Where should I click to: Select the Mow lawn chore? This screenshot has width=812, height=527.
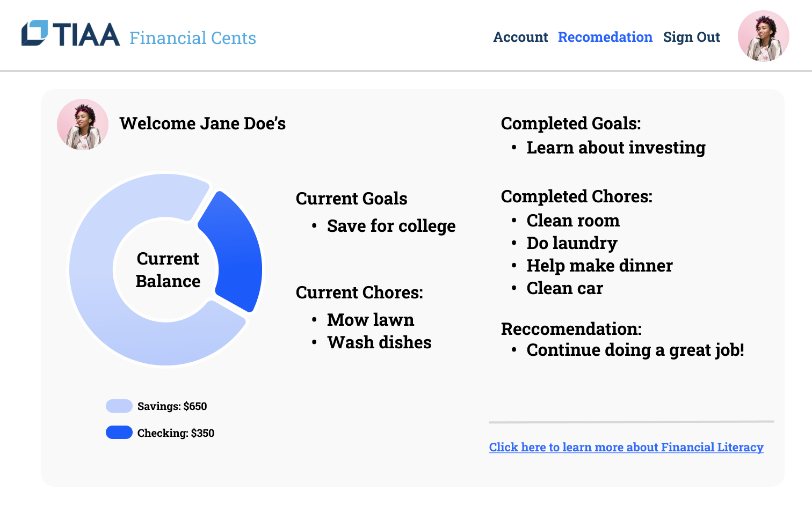tap(371, 320)
